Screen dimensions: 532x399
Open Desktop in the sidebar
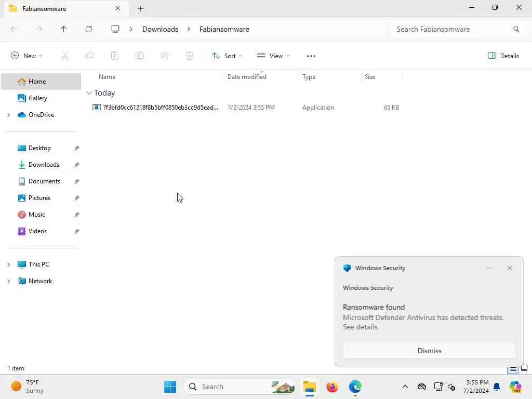coord(39,148)
